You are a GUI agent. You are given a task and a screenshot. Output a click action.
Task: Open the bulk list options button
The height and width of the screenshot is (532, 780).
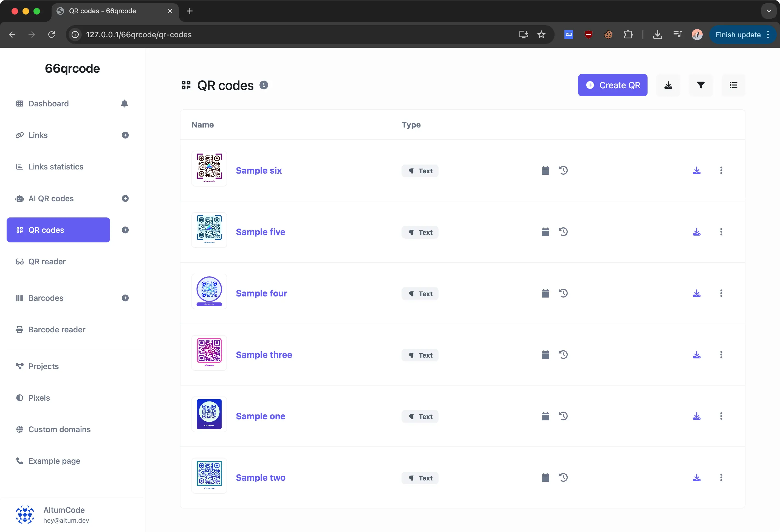(733, 85)
